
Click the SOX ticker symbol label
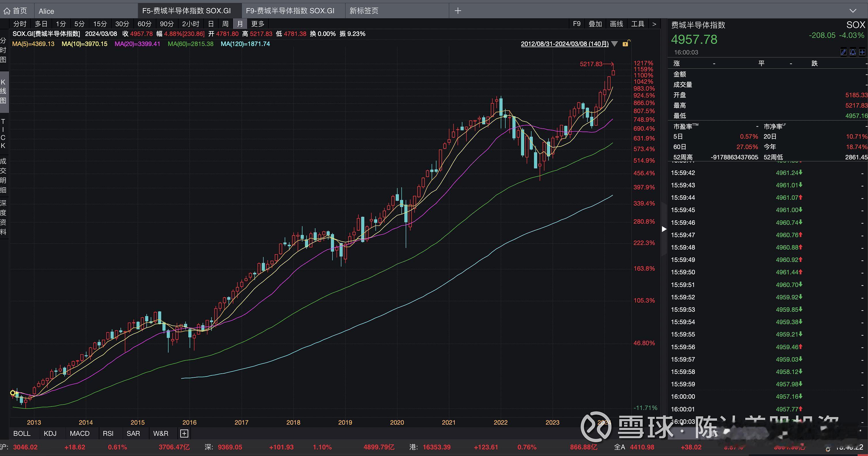tap(856, 25)
